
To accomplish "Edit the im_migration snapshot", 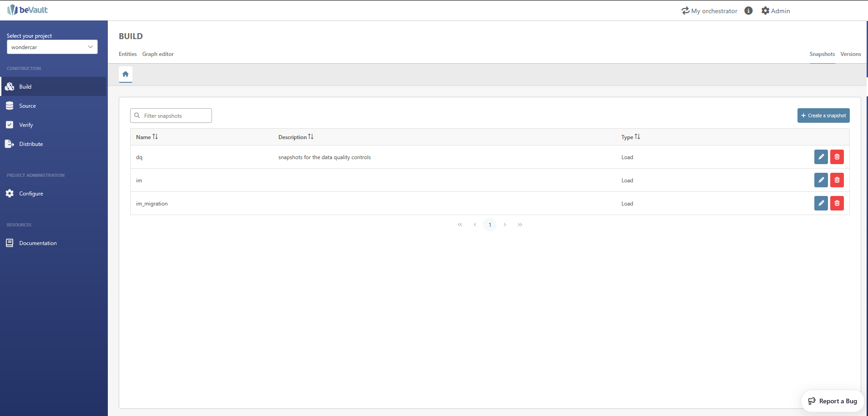I will (821, 203).
